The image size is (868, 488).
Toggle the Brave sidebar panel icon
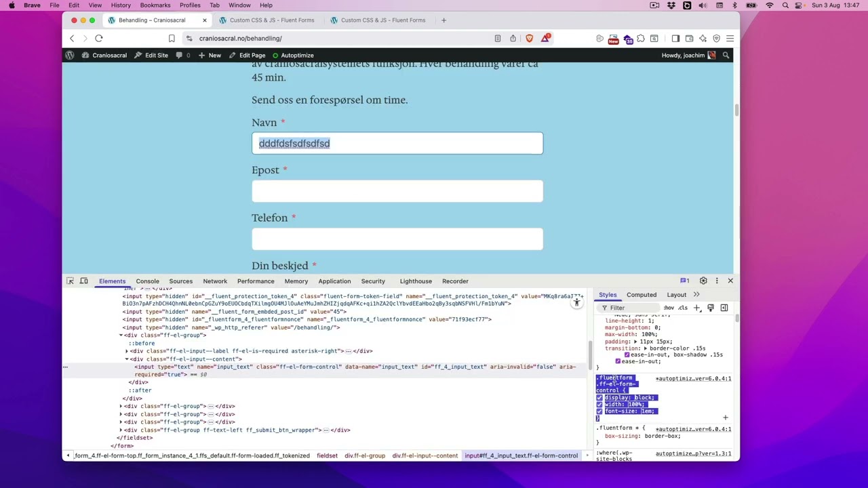[675, 39]
